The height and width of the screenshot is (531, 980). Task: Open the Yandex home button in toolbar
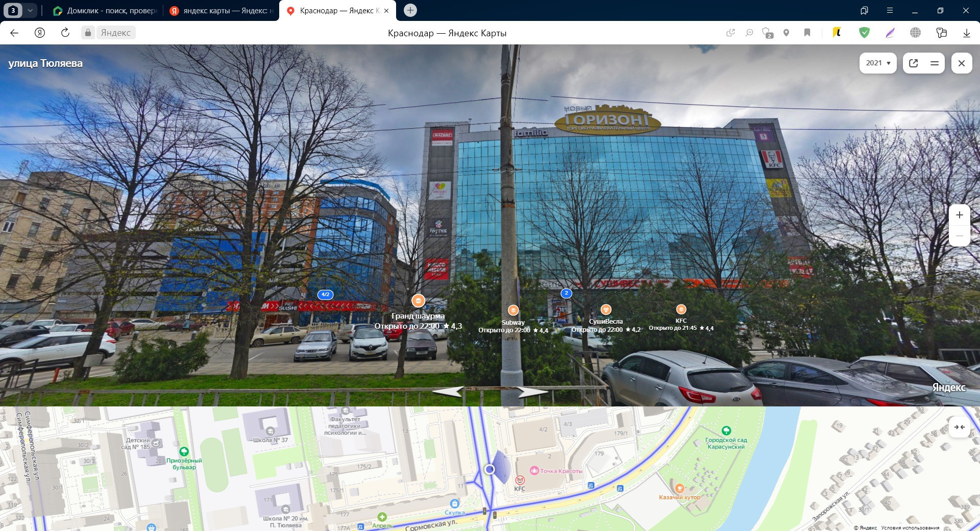tap(40, 33)
